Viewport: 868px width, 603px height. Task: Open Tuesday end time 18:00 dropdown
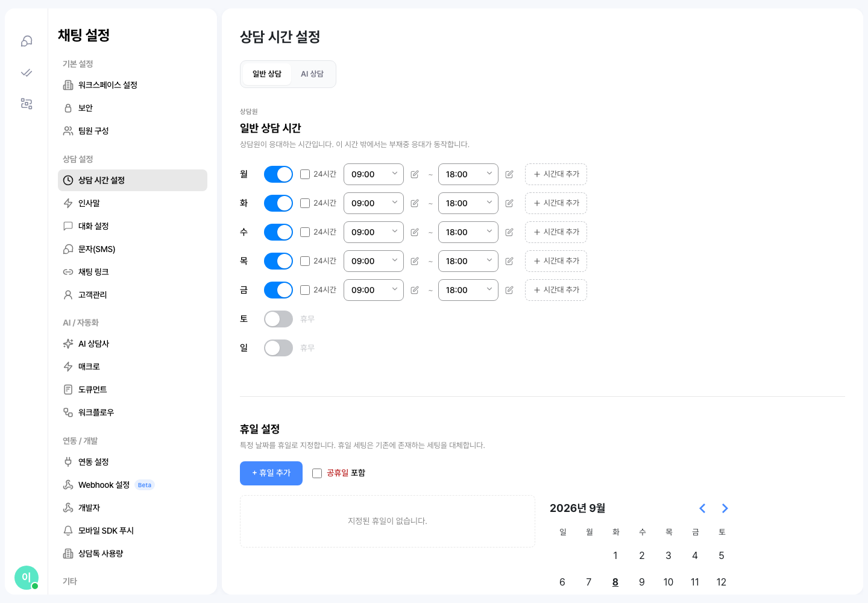coord(468,203)
